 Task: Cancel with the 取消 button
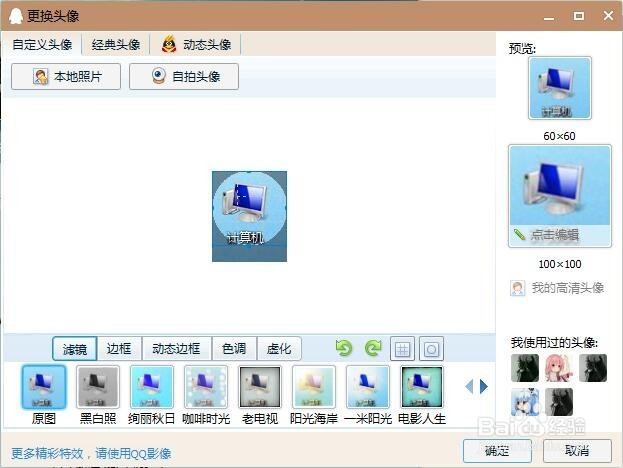(577, 451)
